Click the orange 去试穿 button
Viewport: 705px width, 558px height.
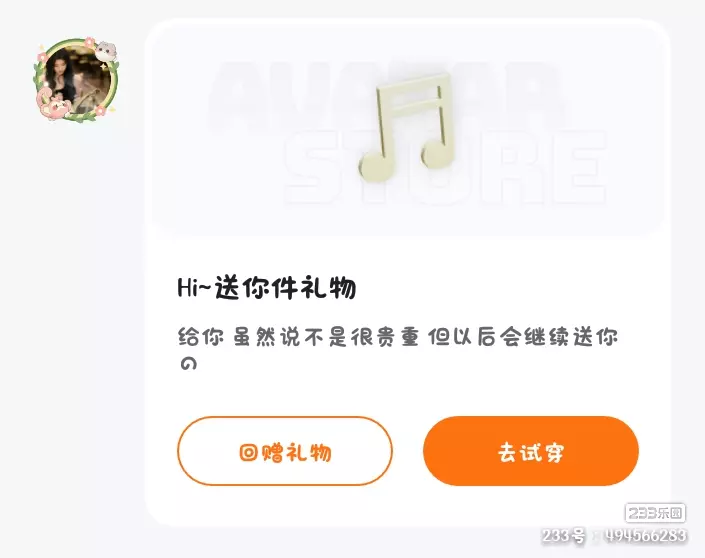pyautogui.click(x=531, y=451)
